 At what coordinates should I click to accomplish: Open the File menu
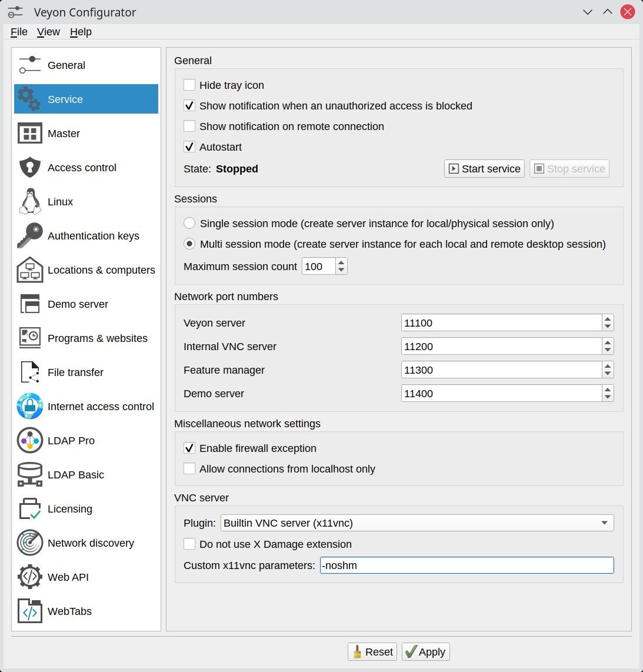pos(19,32)
